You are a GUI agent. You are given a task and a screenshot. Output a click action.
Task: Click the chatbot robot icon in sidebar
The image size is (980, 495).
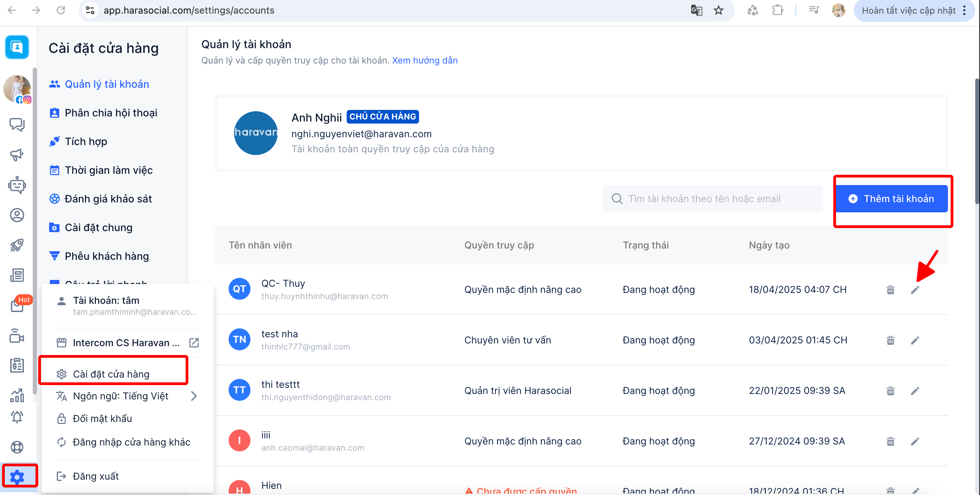coord(17,185)
